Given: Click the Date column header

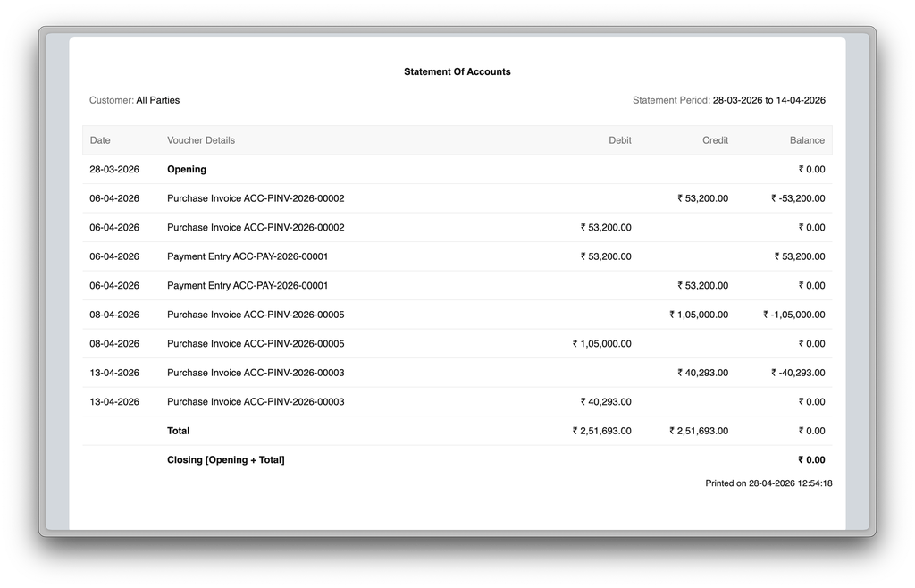Looking at the screenshot, I should pos(100,140).
